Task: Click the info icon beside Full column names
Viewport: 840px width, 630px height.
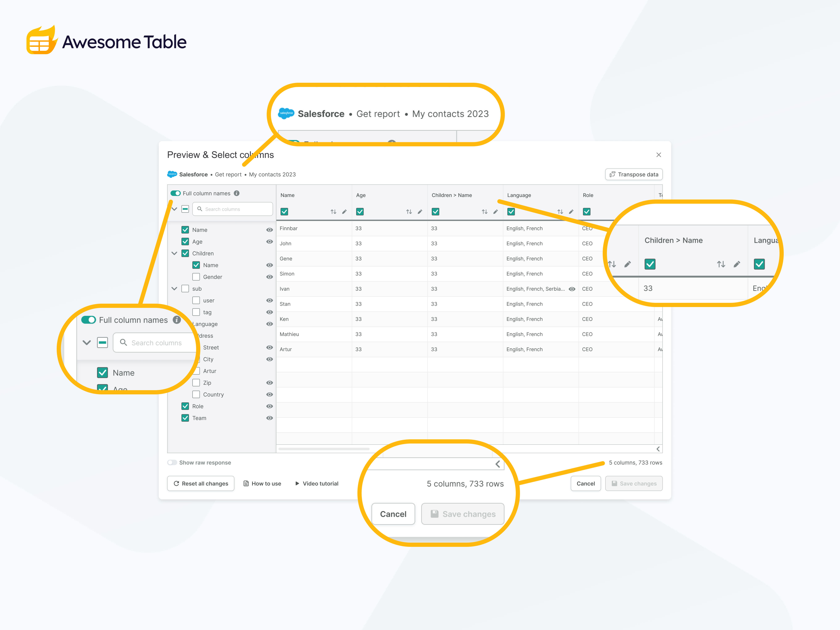Action: 237,193
